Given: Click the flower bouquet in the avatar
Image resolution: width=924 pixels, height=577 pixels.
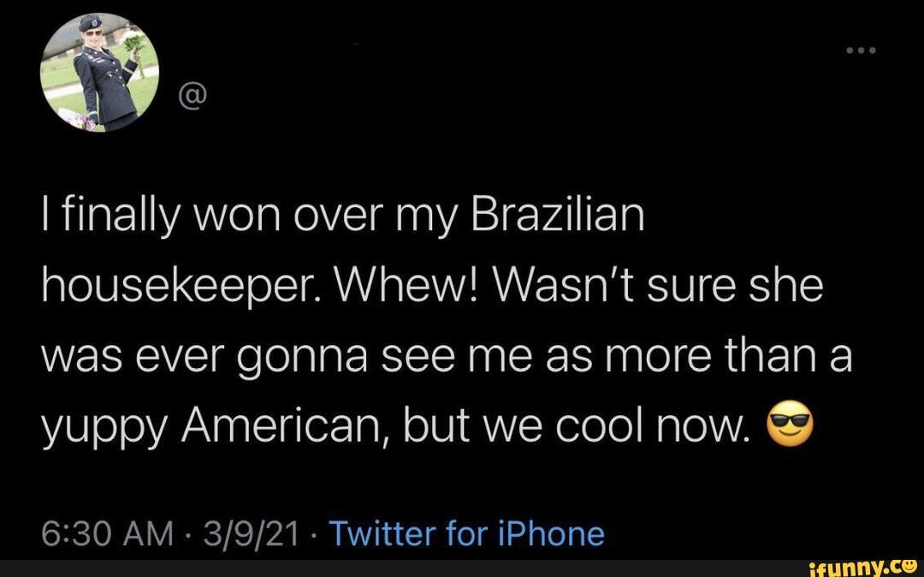Looking at the screenshot, I should [x=131, y=42].
